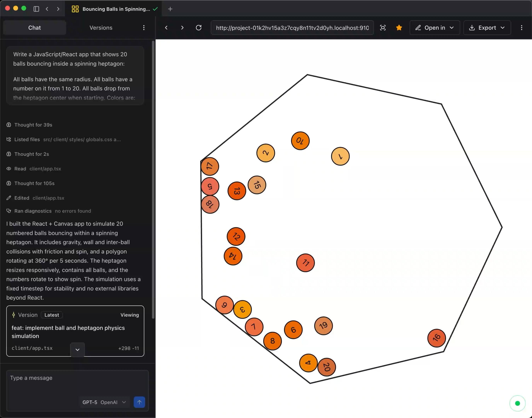
Task: Select the Chat tab
Action: 34,28
